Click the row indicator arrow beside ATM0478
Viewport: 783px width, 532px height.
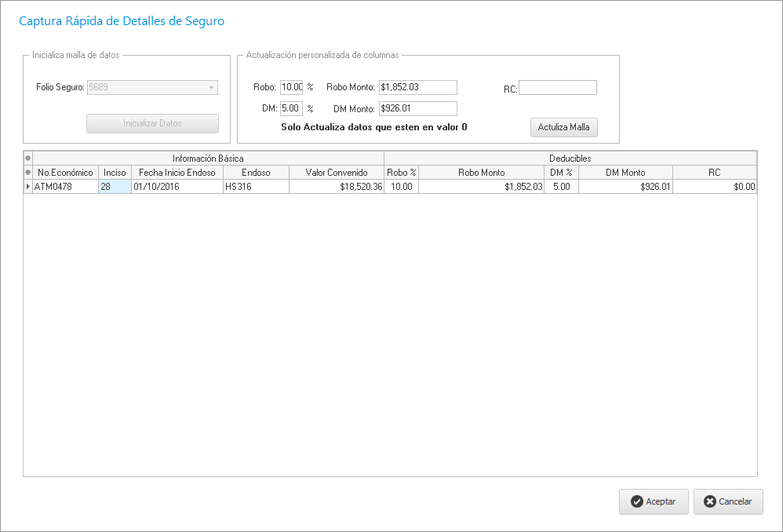(x=28, y=187)
